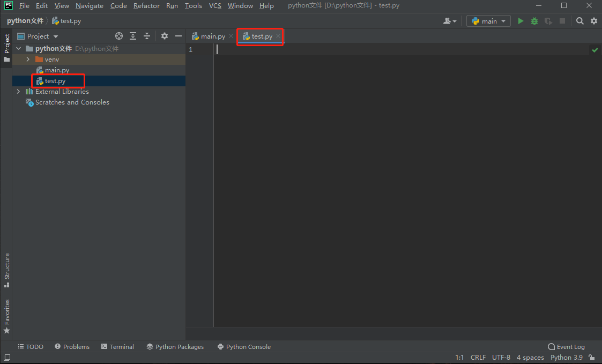Toggle the Favorites tool window sidebar button

coord(6,316)
